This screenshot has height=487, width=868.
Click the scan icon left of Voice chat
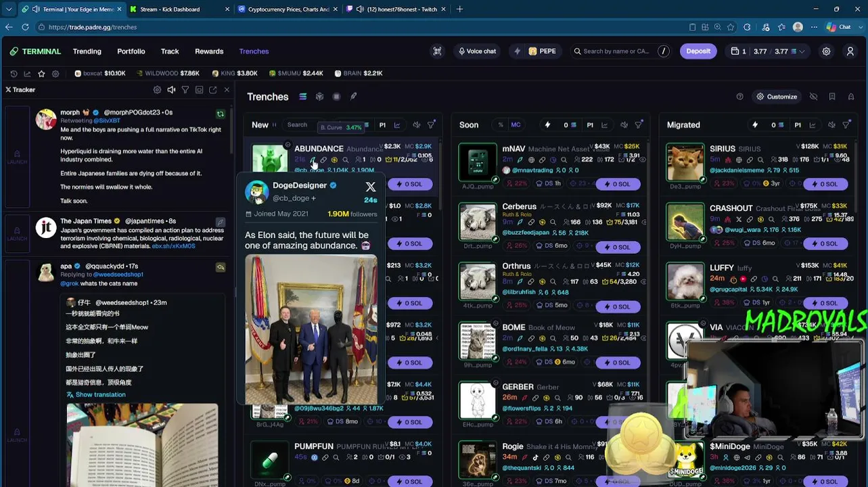coord(437,51)
